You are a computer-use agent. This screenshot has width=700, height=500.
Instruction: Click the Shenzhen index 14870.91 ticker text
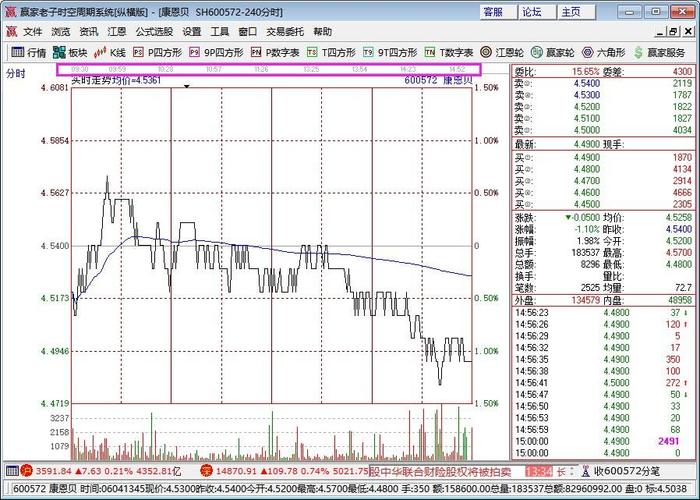(236, 471)
